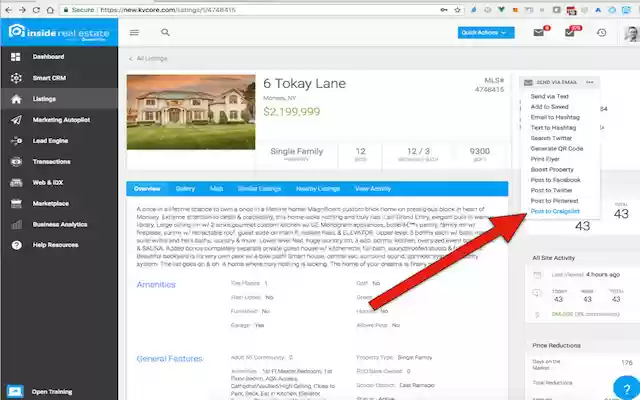Open the tasks checklist icon
The height and width of the screenshot is (400, 640).
click(570, 32)
